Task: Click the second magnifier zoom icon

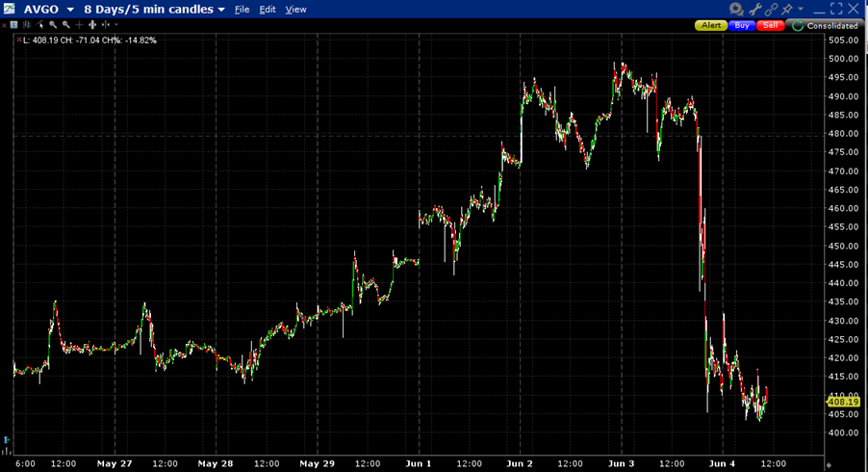Action: pos(65,24)
